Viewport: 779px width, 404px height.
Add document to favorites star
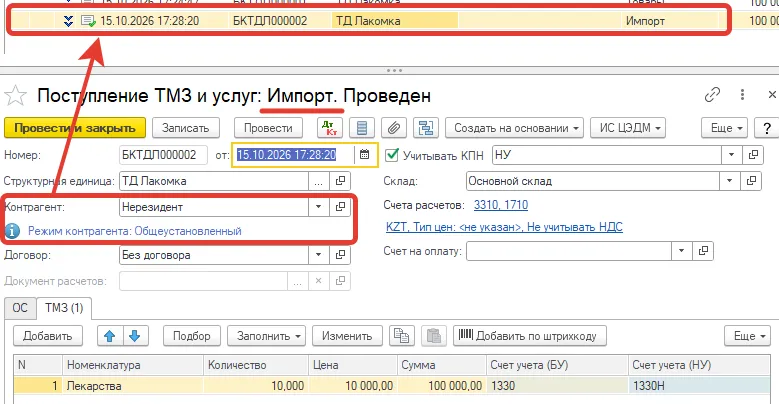coord(15,95)
